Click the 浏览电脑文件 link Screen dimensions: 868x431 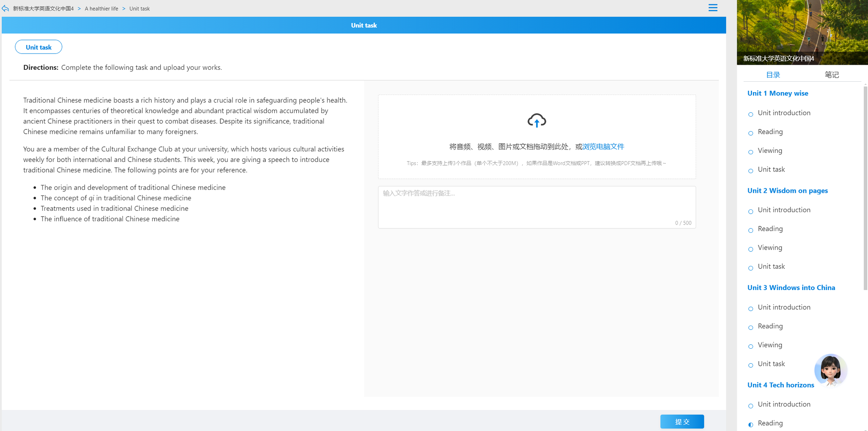(603, 146)
